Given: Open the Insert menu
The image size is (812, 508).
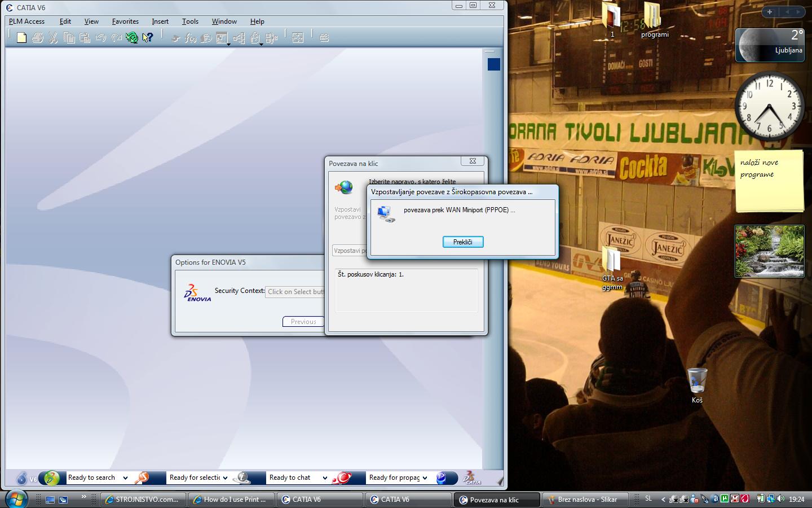Looking at the screenshot, I should (160, 21).
